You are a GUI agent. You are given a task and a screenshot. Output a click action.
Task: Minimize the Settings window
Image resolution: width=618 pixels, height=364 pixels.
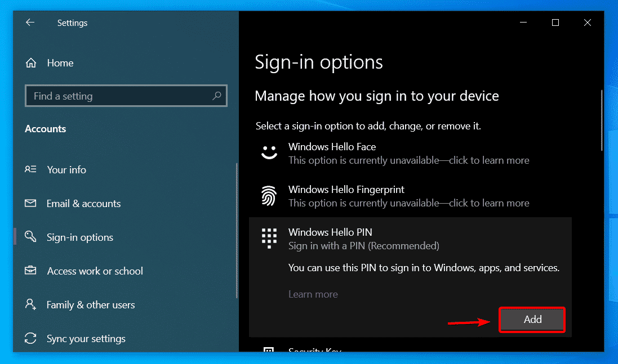523,23
